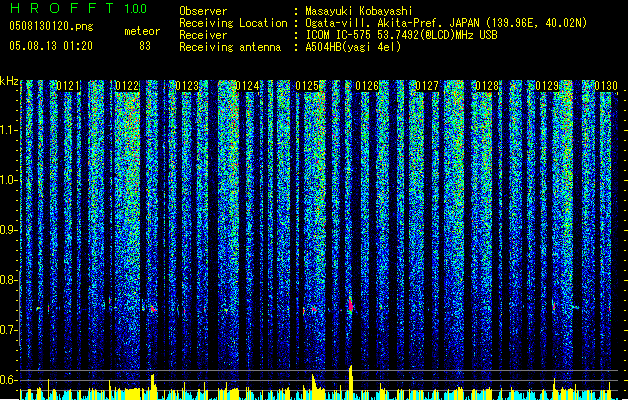Click the meteor label

point(142,31)
